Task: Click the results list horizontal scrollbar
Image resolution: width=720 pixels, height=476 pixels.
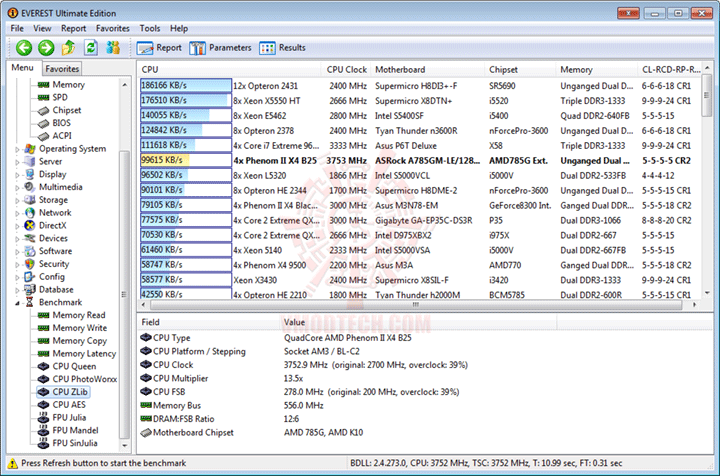Action: tap(418, 304)
